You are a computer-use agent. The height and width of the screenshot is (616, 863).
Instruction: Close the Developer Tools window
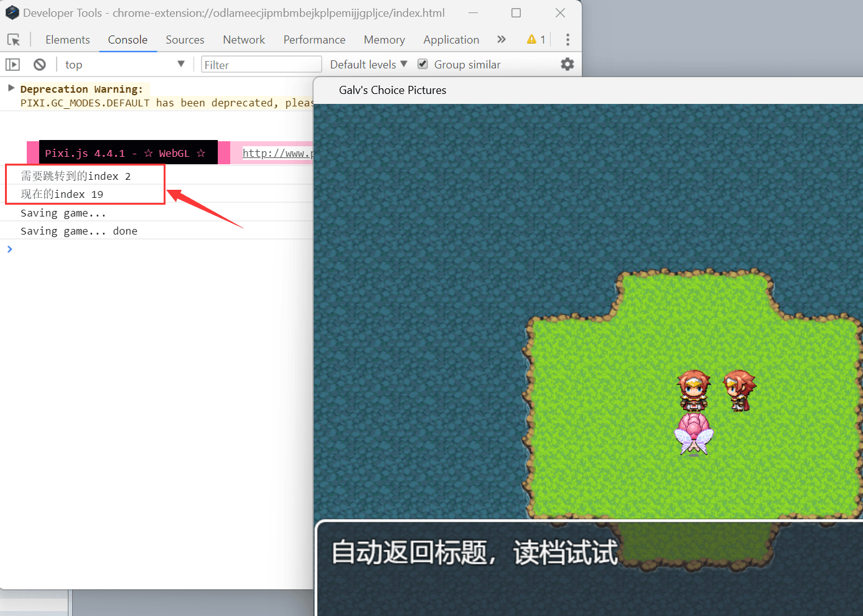coord(560,12)
